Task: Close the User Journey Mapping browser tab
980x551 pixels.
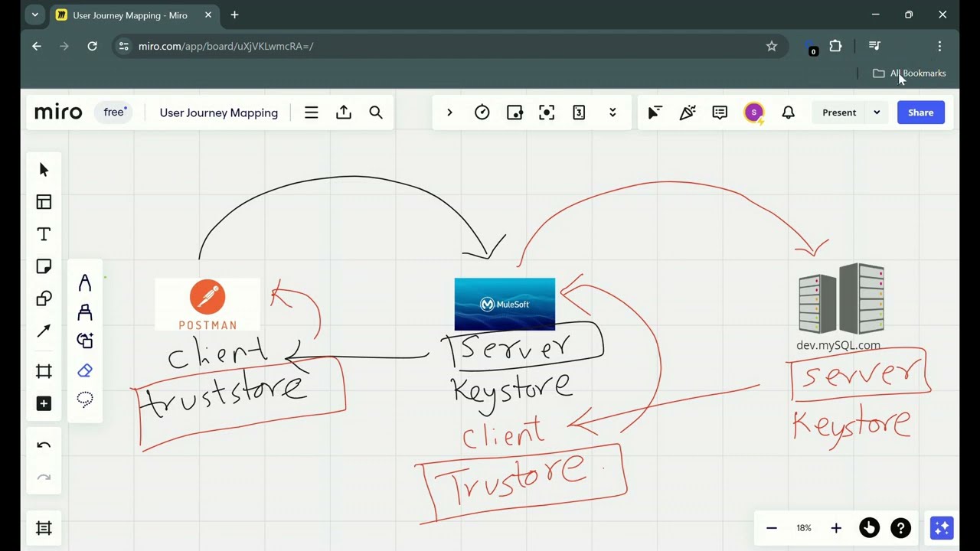Action: coord(208,15)
